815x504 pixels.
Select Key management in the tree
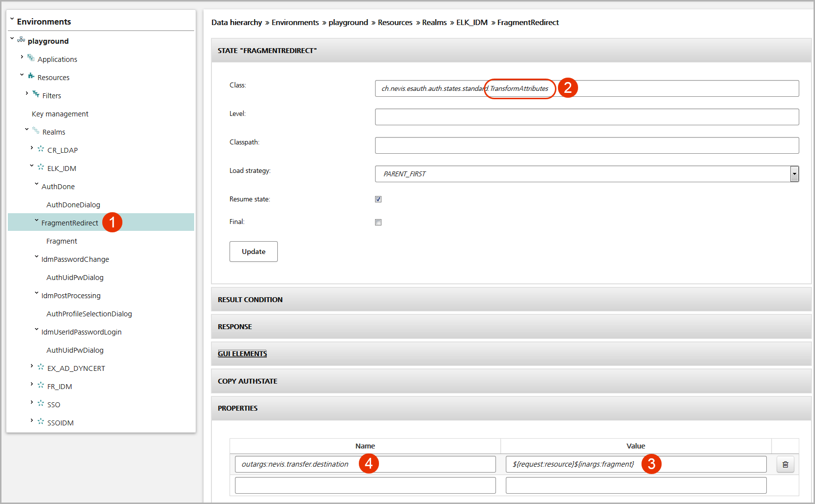click(60, 114)
